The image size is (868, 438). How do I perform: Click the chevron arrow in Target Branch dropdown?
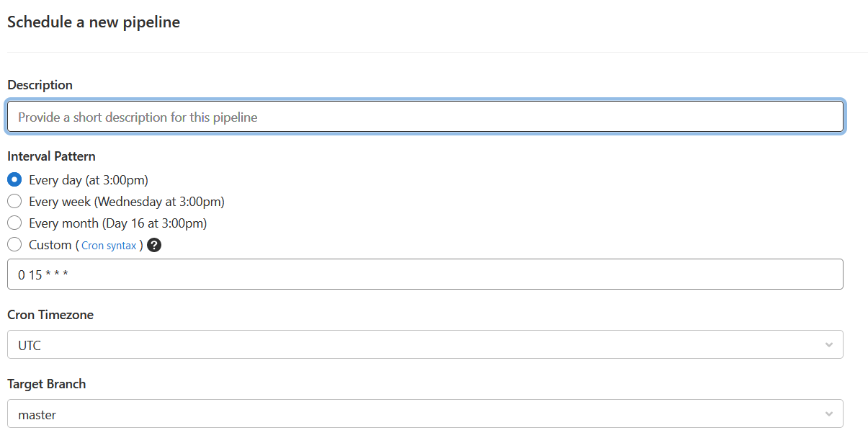[x=828, y=414]
